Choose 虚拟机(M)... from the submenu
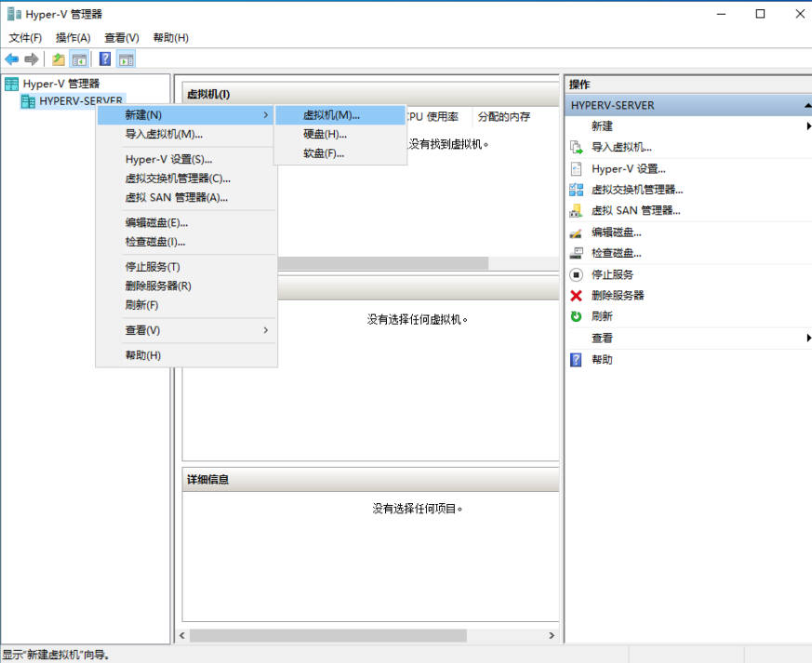The height and width of the screenshot is (663, 812). coord(340,115)
